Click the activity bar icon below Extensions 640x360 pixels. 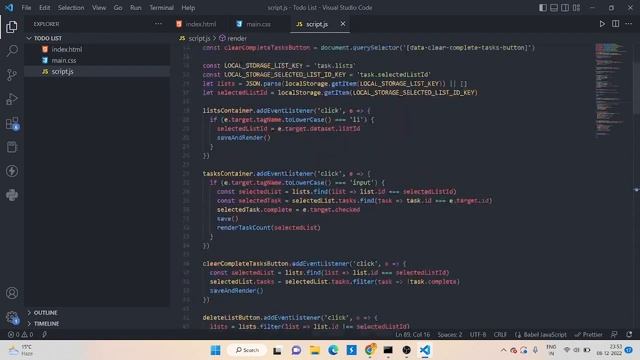12,147
